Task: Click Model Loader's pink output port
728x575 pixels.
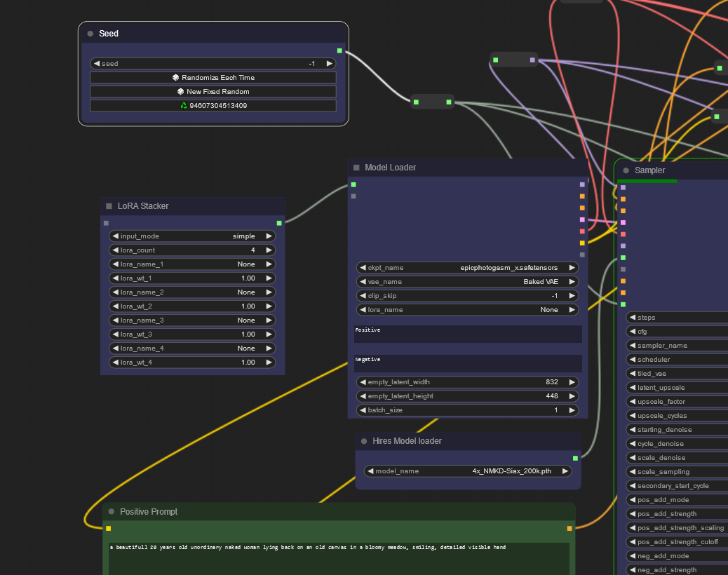Action: coord(582,219)
